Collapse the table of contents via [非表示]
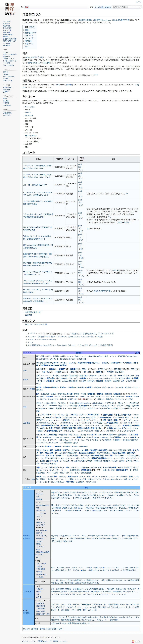This screenshot has width=143, height=644. click(32, 27)
